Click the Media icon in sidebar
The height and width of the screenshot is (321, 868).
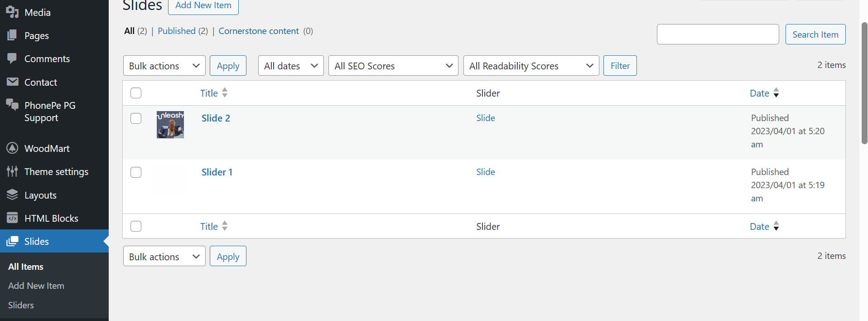(12, 12)
